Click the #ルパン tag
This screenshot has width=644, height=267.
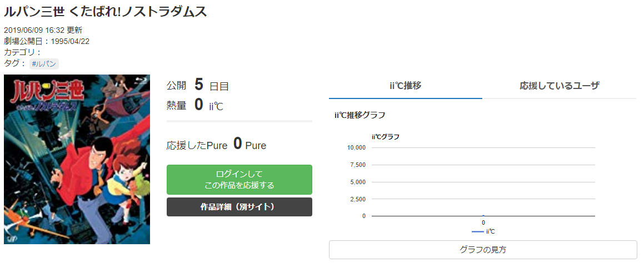pyautogui.click(x=44, y=64)
